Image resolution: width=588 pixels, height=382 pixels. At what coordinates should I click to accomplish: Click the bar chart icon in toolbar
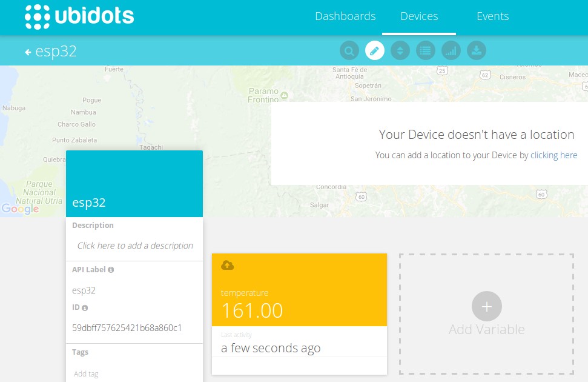point(451,50)
